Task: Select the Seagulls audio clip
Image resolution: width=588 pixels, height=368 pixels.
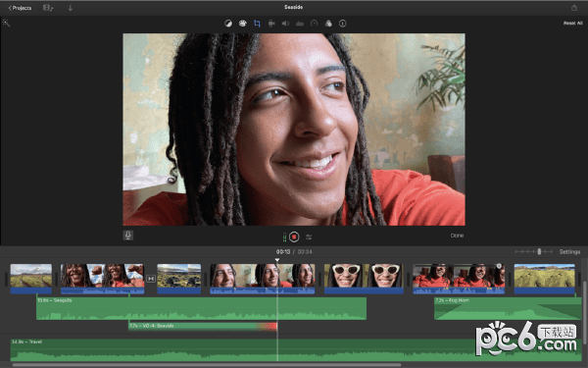Action: [x=201, y=309]
